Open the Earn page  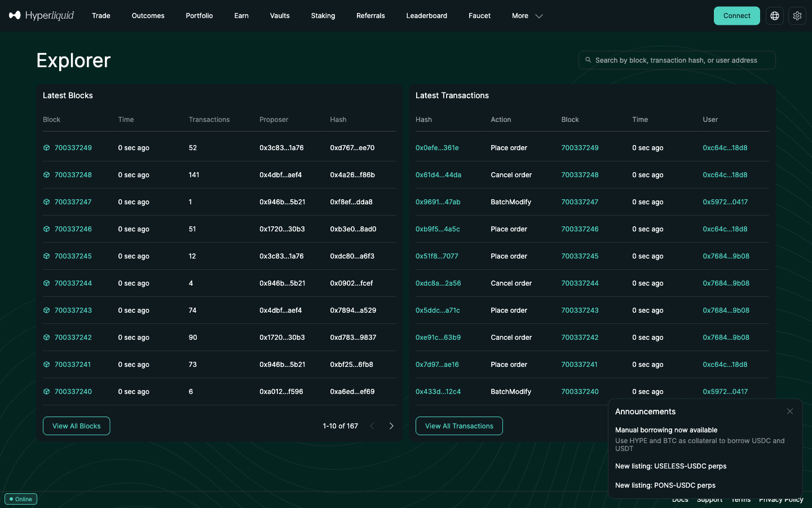coord(241,16)
